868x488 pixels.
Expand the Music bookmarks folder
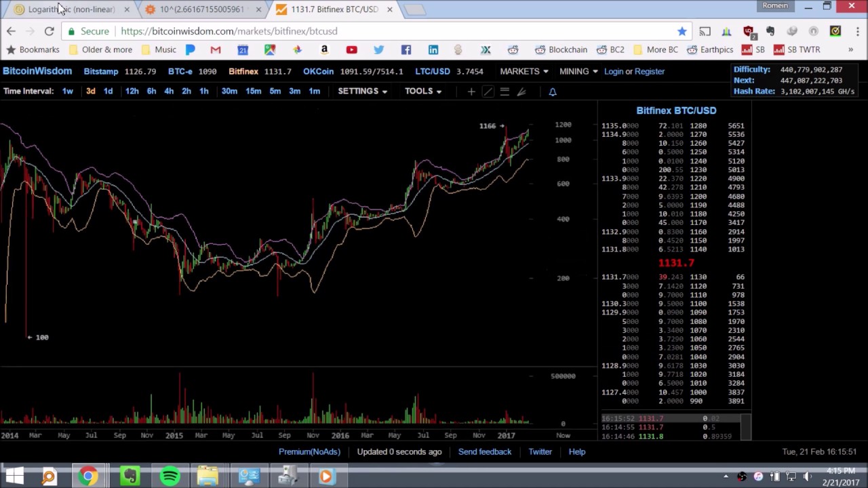(x=159, y=49)
